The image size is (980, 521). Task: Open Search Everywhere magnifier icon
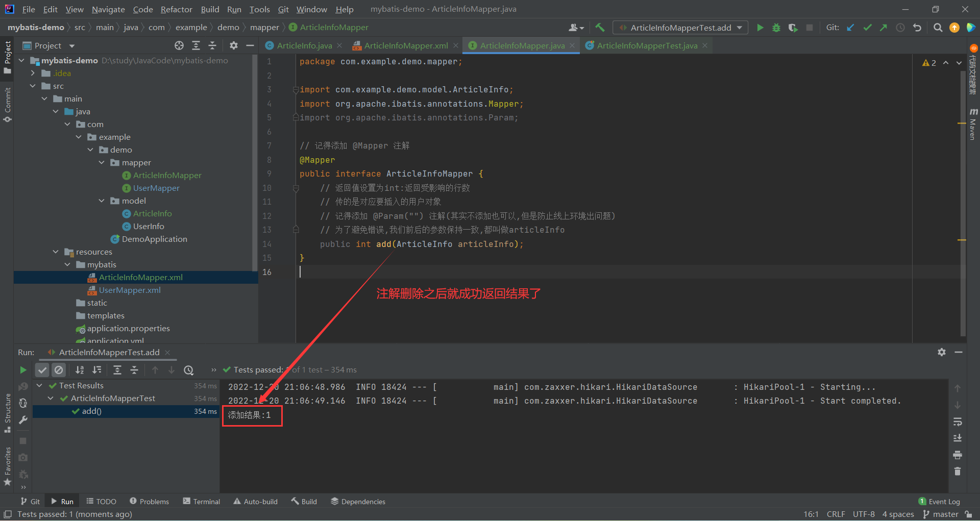938,28
